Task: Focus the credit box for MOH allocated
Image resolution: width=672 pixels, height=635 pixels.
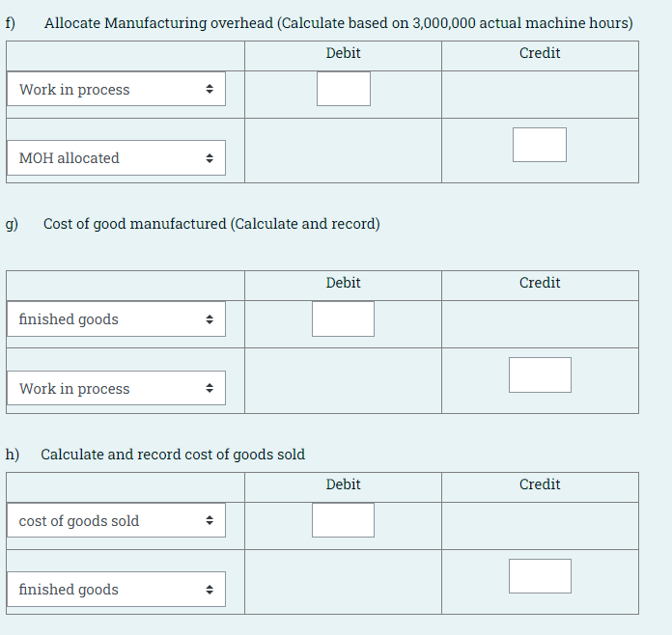Action: (x=540, y=145)
